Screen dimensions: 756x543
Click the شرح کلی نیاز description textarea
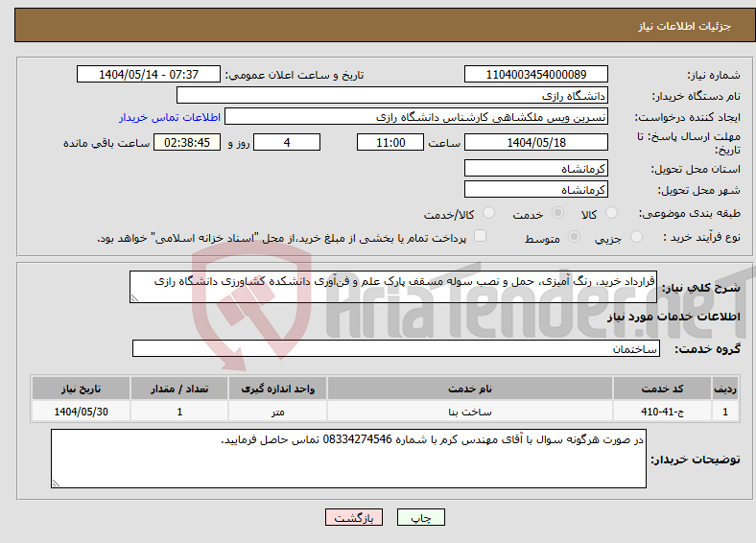pyautogui.click(x=393, y=287)
